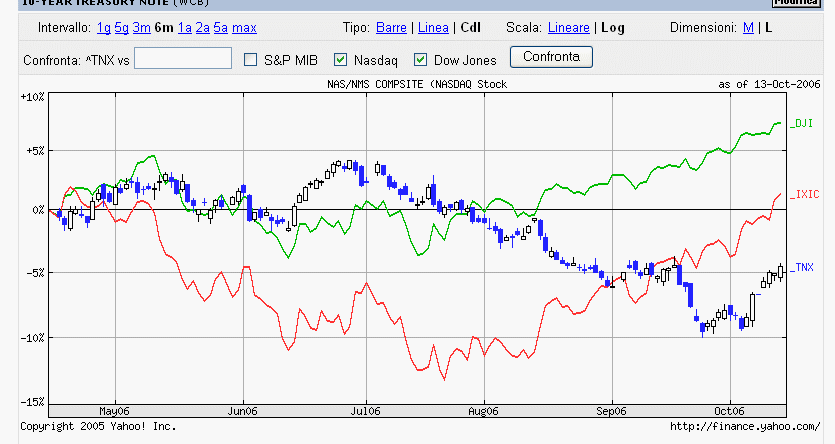
Task: Click the Confronta button
Action: [x=551, y=56]
